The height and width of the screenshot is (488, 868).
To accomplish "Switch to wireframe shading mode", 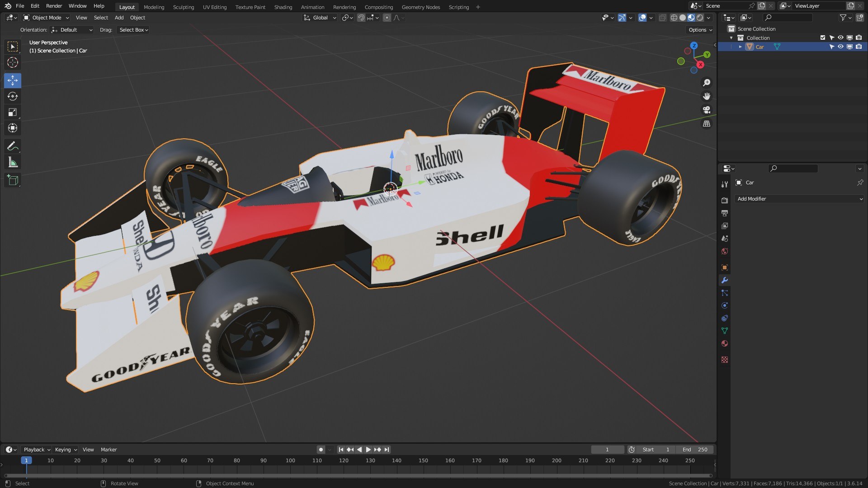I will point(674,18).
